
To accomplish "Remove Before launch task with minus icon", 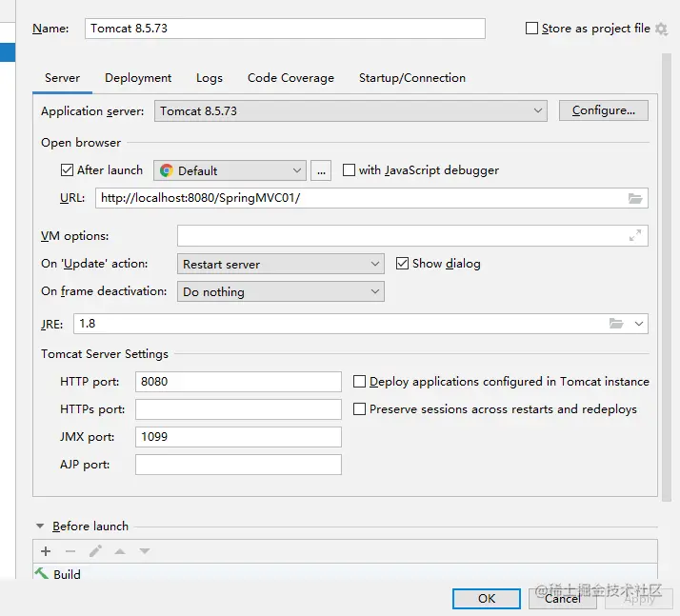I will pyautogui.click(x=70, y=551).
